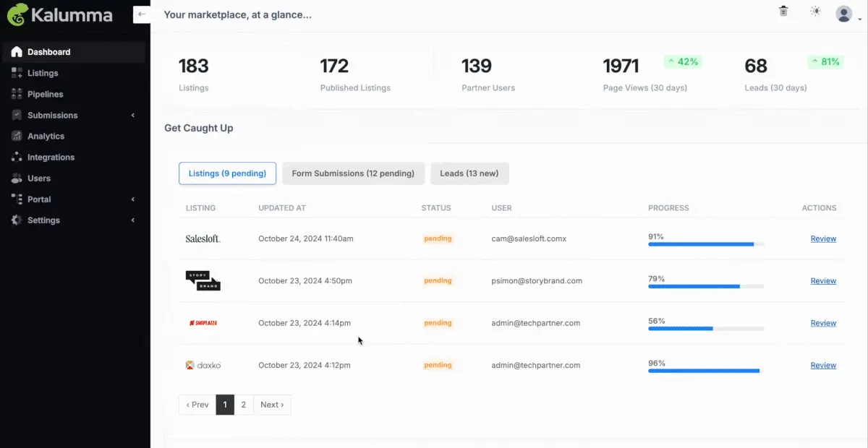This screenshot has height=448, width=868.
Task: Open the Integrations icon in sidebar
Action: pyautogui.click(x=16, y=157)
